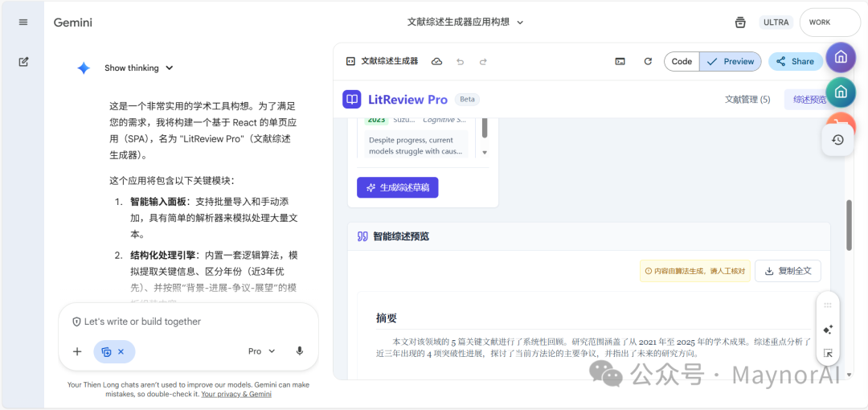The image size is (868, 410).
Task: Click the code canvas icon beside 文献综述生成器
Action: pyautogui.click(x=350, y=61)
